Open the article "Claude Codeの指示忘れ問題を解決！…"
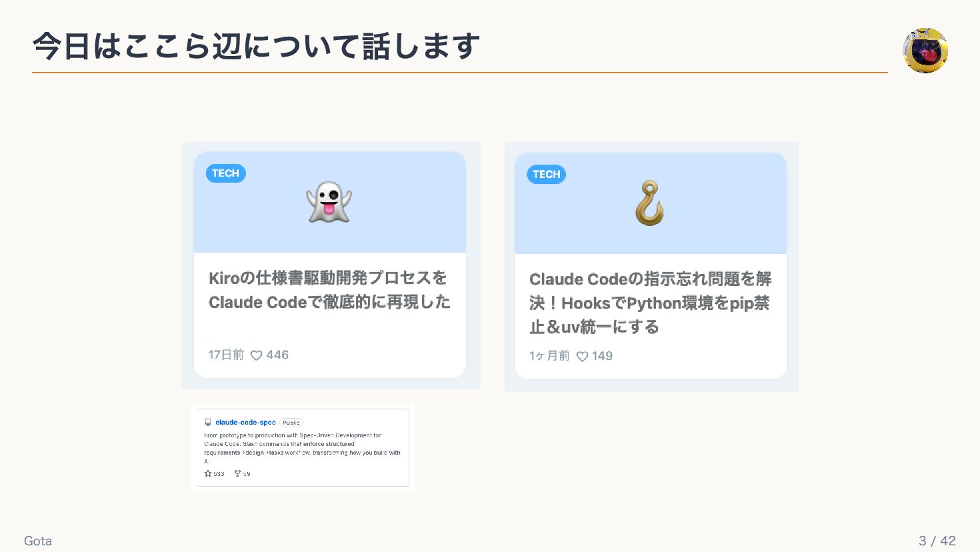The height and width of the screenshot is (552, 980). click(x=650, y=303)
